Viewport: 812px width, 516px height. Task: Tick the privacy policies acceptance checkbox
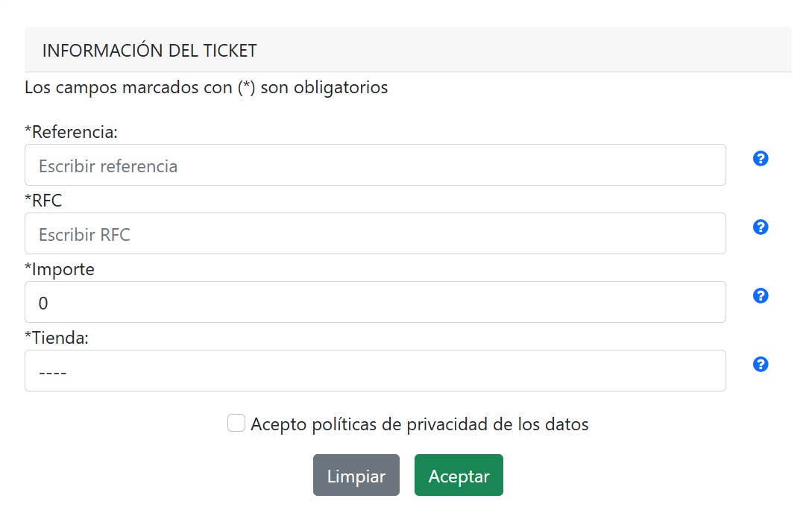click(x=236, y=423)
